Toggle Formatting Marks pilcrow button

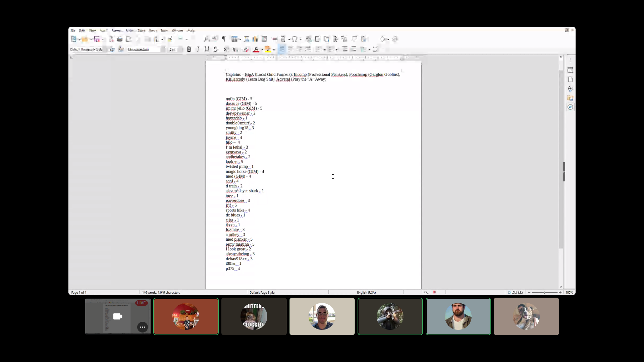(x=223, y=39)
